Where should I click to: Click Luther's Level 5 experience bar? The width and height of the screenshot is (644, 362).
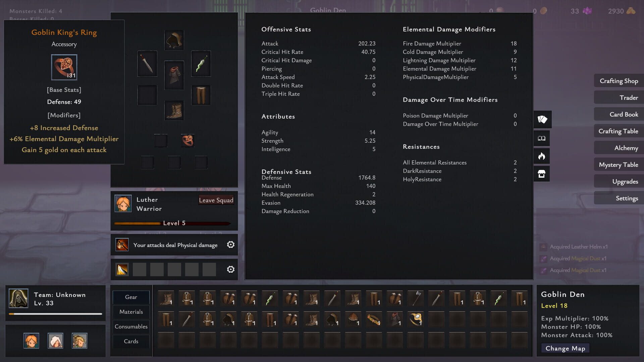pos(174,223)
